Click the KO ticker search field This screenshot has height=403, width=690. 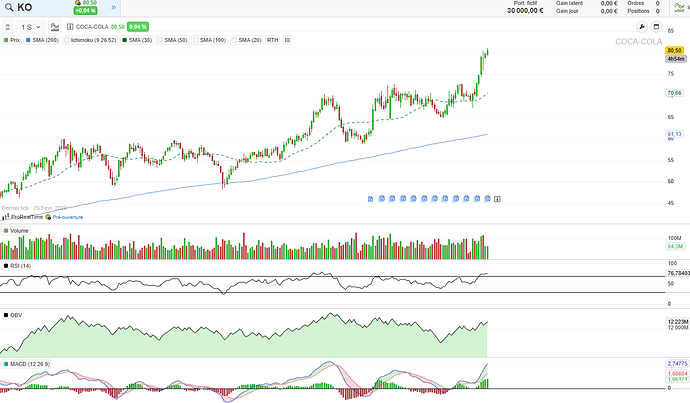click(x=38, y=8)
